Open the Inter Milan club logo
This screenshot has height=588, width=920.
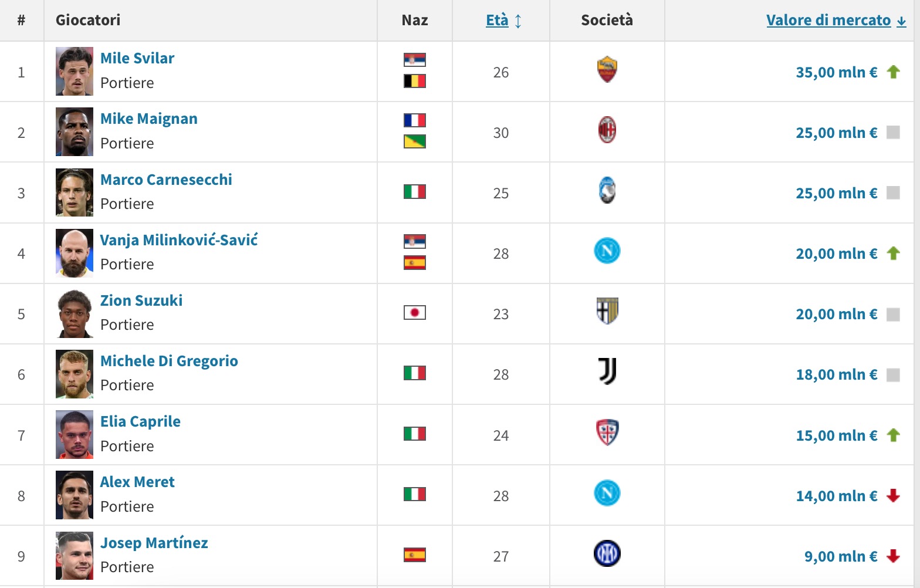[x=607, y=553]
